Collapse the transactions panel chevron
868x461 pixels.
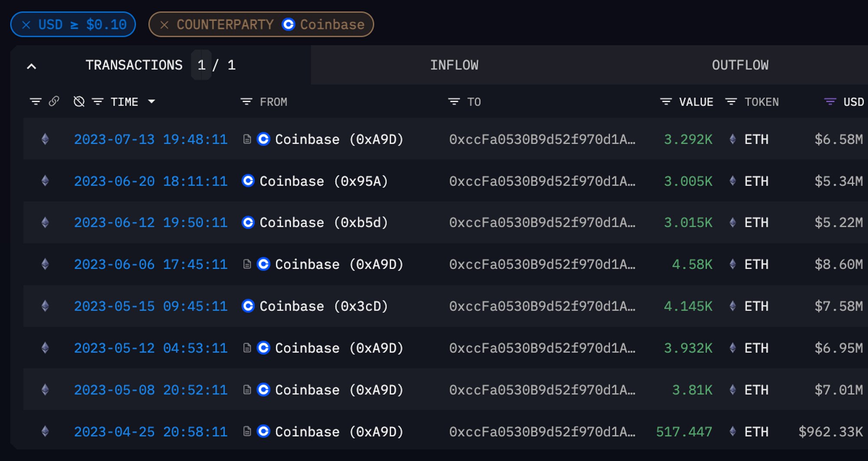tap(31, 66)
